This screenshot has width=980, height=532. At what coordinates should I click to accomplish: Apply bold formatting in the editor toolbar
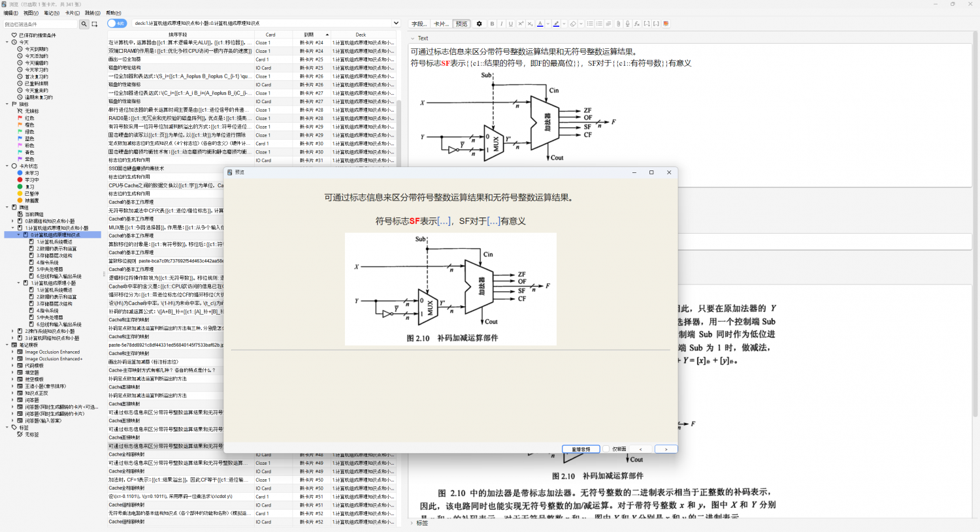click(492, 24)
